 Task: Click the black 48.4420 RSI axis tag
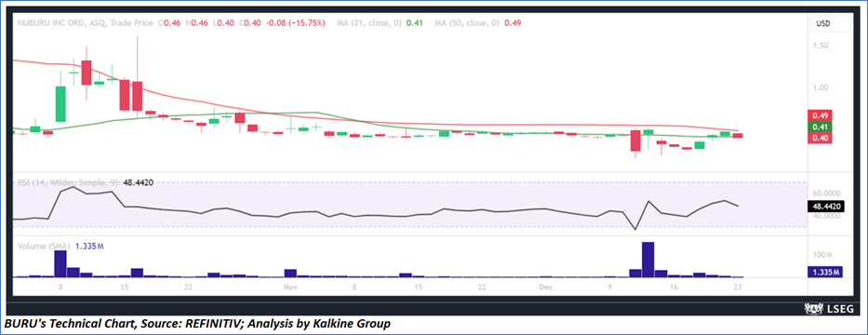pos(826,206)
